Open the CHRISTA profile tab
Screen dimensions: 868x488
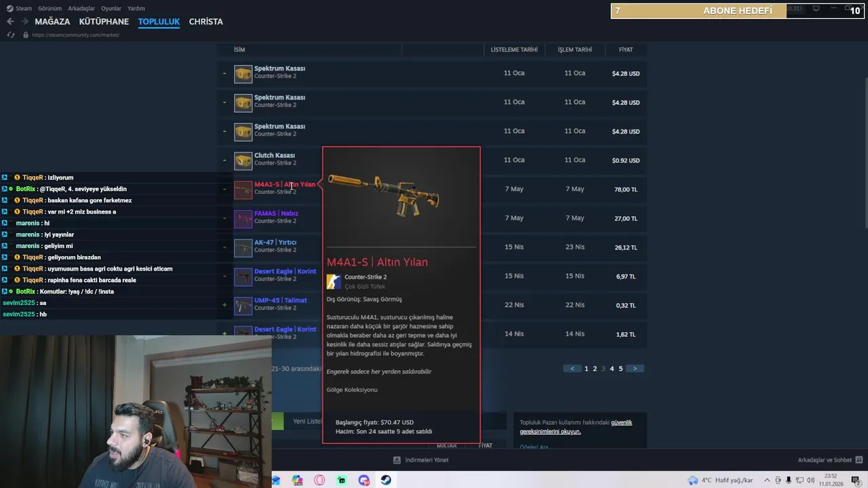click(205, 22)
